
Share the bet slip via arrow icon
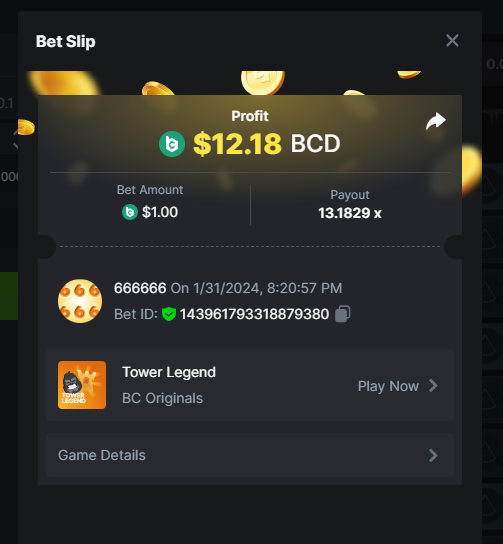click(436, 121)
